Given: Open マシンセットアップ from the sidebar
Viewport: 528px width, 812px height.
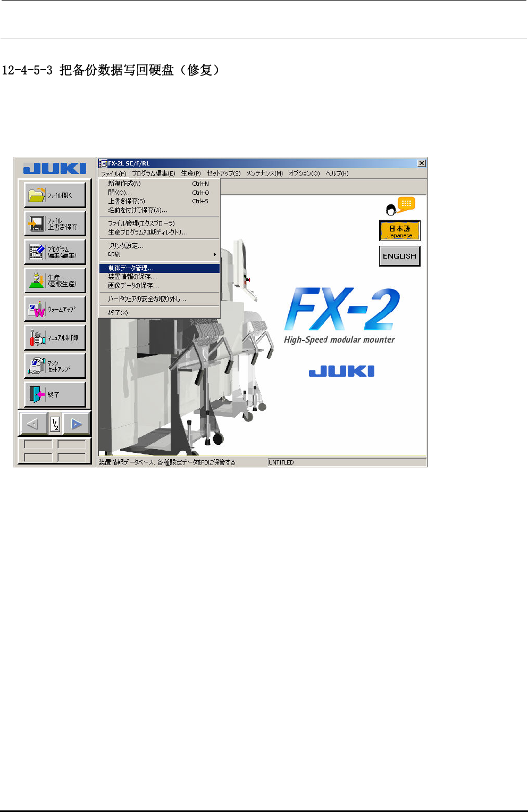Looking at the screenshot, I should point(55,366).
